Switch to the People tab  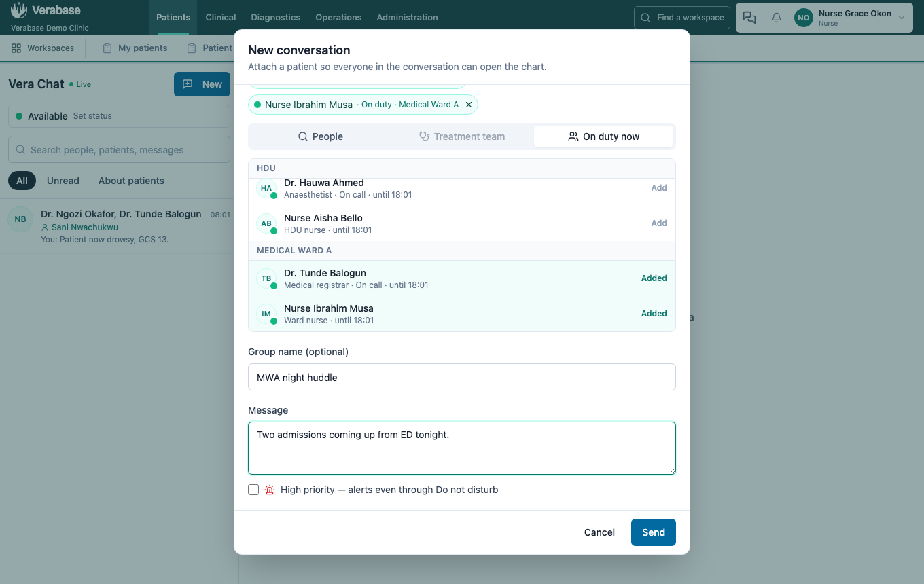[x=321, y=136]
